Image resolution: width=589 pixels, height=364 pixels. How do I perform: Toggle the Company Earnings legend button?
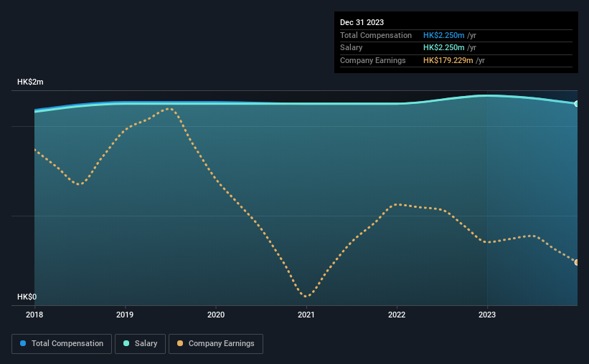pos(216,344)
